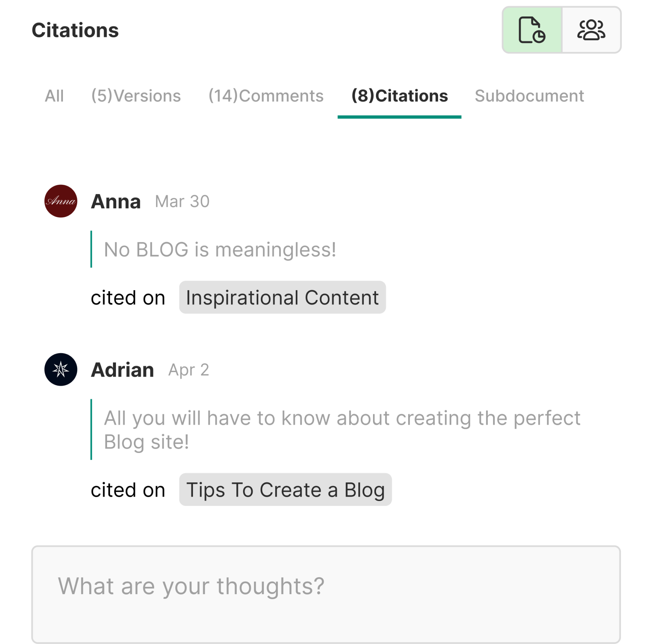653x644 pixels.
Task: Click the quote "No BLOG is meaningless!"
Action: coord(220,250)
